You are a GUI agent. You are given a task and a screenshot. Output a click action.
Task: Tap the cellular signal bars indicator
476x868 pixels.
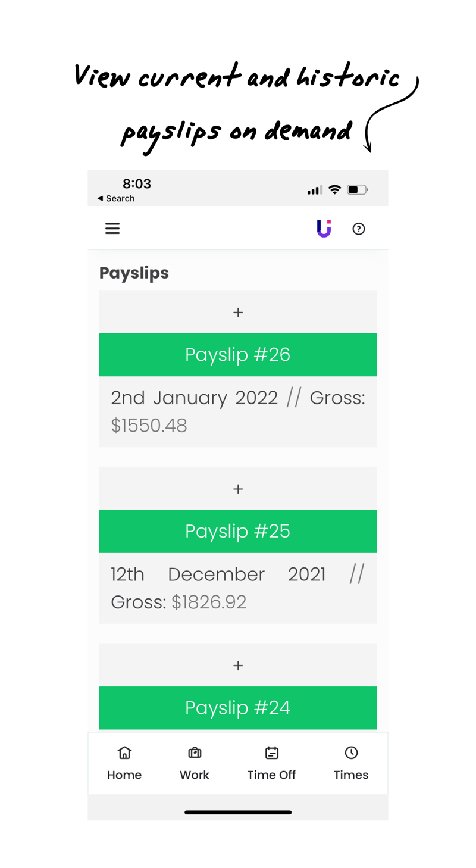coord(314,189)
